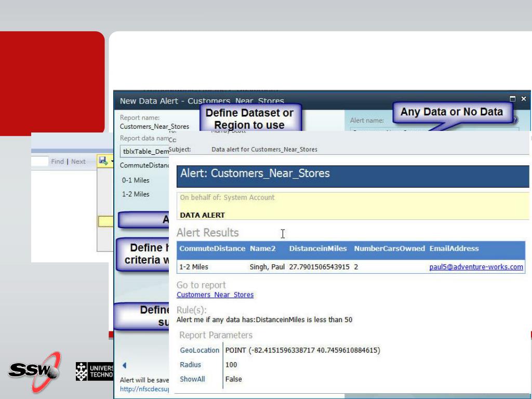This screenshot has height=399, width=532.
Task: Click the EmailAddress column header
Action: [x=454, y=249]
